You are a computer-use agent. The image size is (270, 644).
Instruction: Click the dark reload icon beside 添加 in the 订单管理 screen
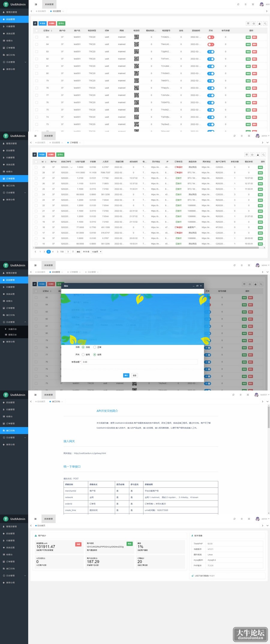coord(35,155)
